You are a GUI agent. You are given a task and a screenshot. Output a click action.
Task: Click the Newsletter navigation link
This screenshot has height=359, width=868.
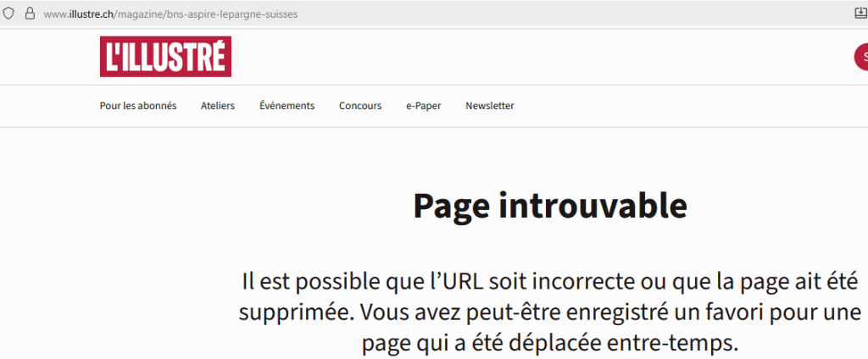pyautogui.click(x=490, y=106)
